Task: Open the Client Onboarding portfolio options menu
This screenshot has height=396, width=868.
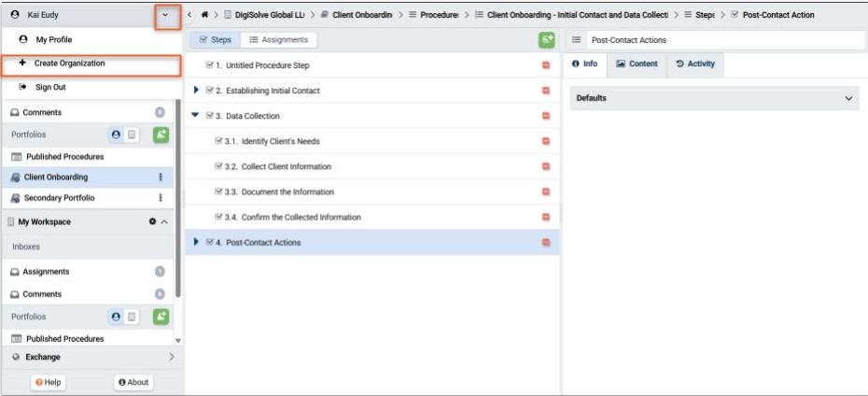Action: [x=161, y=177]
